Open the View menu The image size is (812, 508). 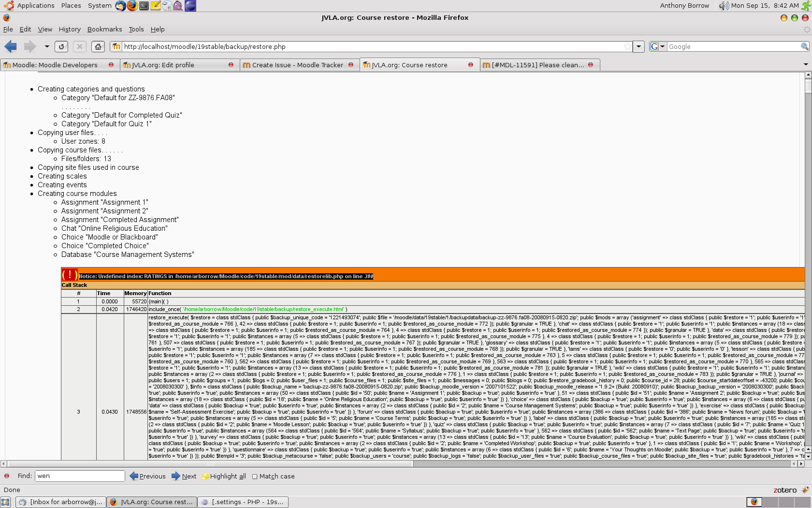pos(45,29)
